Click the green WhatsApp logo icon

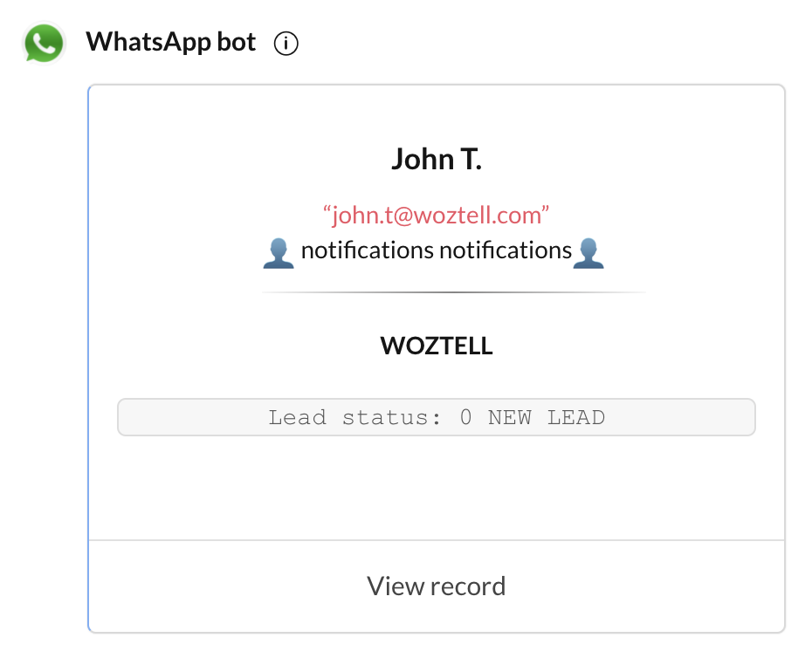tap(44, 43)
